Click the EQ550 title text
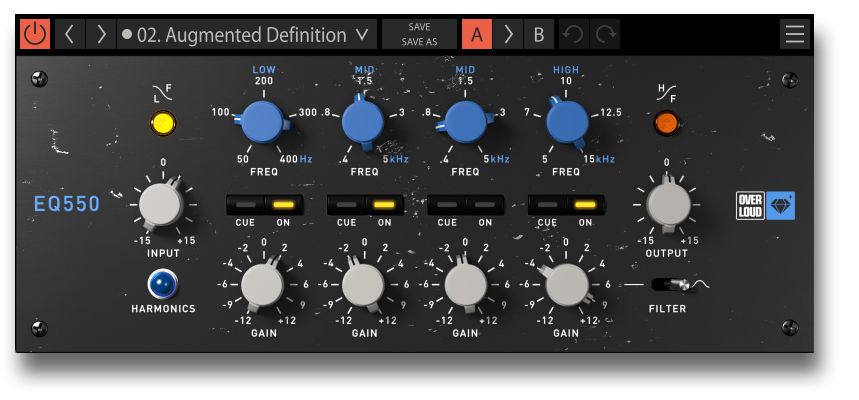The height and width of the screenshot is (400, 859). coord(67,204)
